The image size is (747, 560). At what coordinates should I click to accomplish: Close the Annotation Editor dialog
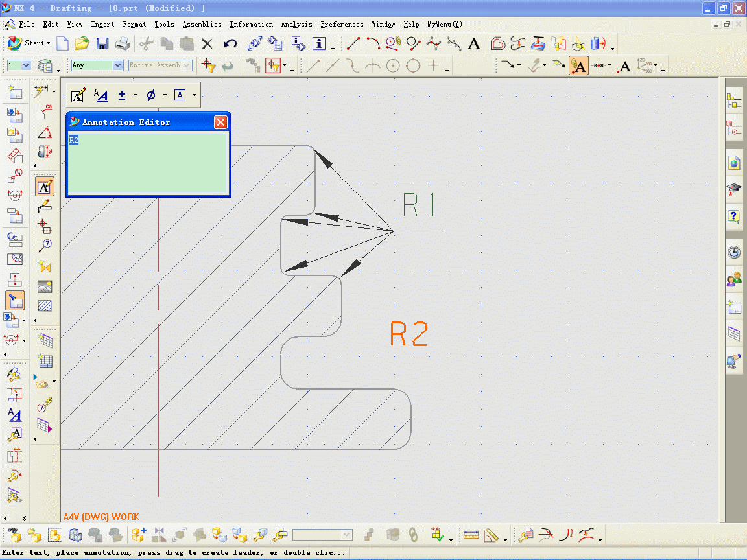coord(220,122)
